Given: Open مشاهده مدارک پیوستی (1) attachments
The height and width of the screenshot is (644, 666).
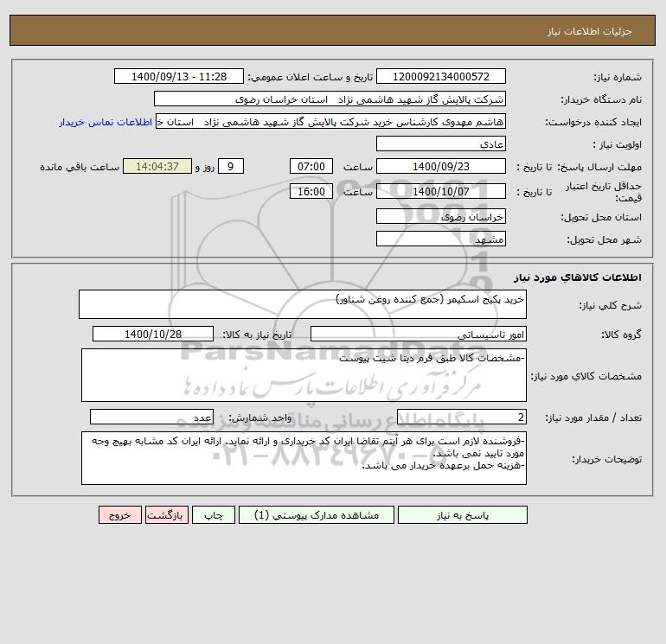Looking at the screenshot, I should click(x=317, y=515).
